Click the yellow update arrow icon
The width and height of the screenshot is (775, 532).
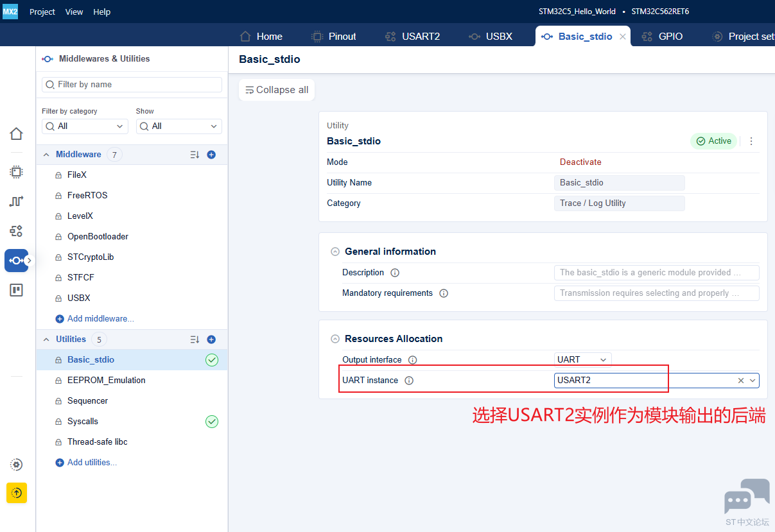[x=17, y=493]
